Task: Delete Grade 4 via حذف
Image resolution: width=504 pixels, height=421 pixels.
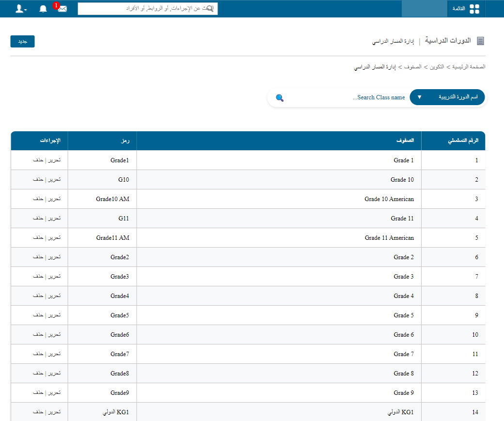Action: tap(38, 296)
